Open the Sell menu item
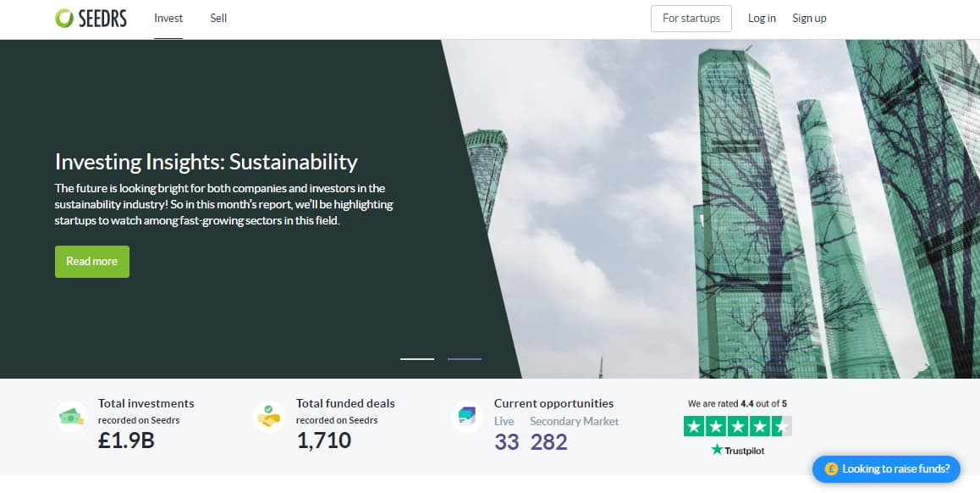Image resolution: width=980 pixels, height=493 pixels. [218, 18]
